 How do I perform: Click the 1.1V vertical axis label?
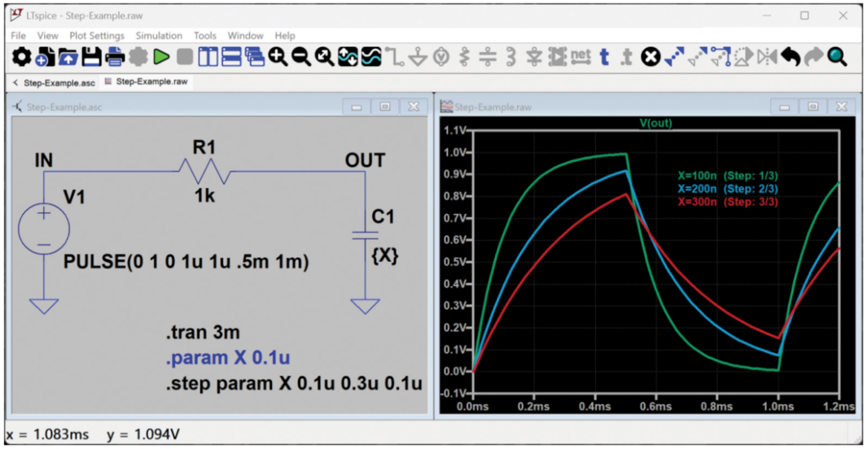457,130
